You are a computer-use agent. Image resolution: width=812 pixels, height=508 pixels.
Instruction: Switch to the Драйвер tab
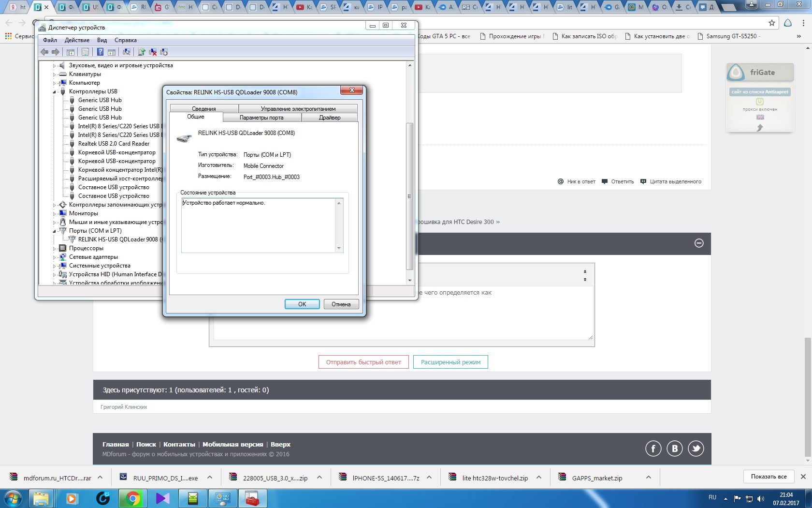(x=329, y=118)
